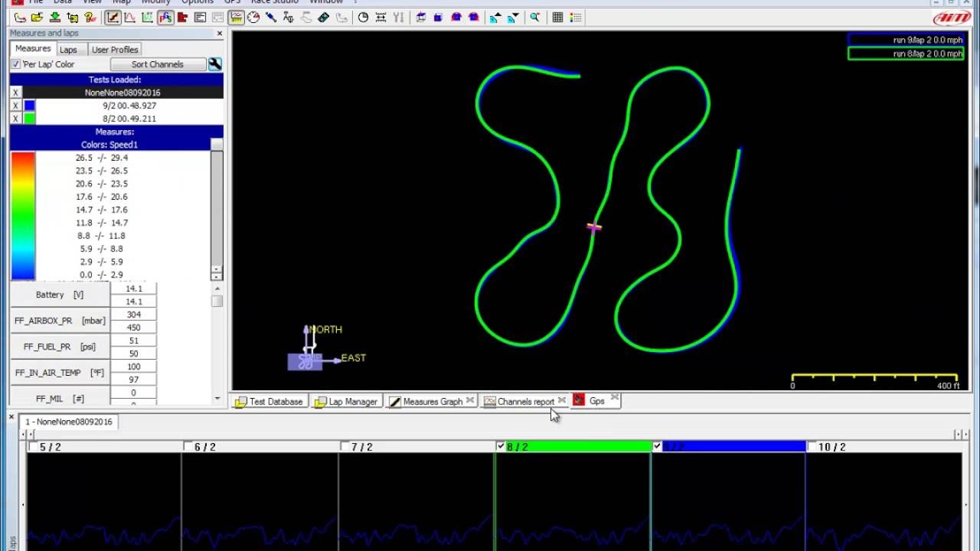
Task: Click the magnifier zoom toolbar icon
Action: (534, 17)
